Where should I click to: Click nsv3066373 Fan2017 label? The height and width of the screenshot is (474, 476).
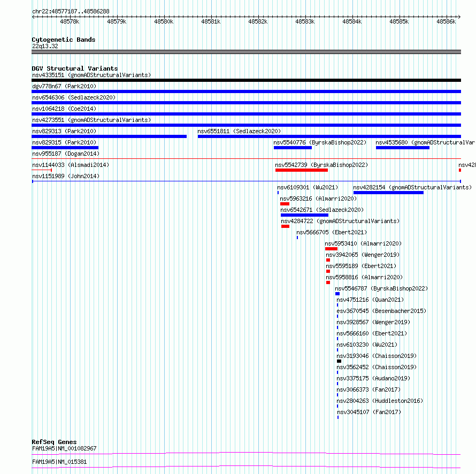[368, 389]
